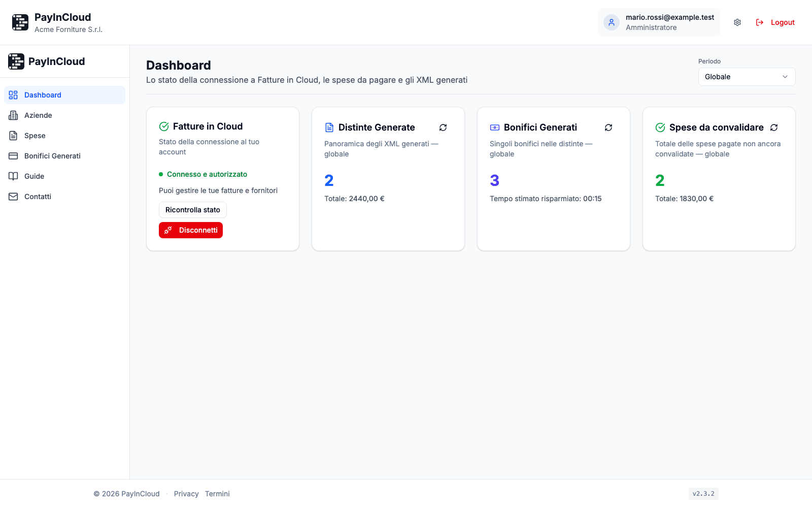Open the Privacy footer link

[186, 494]
